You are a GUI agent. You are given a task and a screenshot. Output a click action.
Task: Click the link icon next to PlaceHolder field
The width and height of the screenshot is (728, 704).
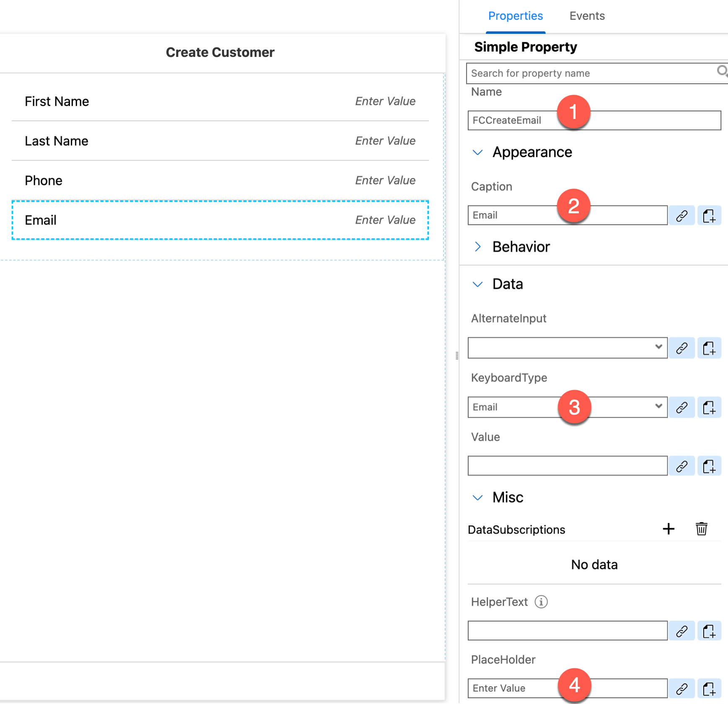click(682, 688)
